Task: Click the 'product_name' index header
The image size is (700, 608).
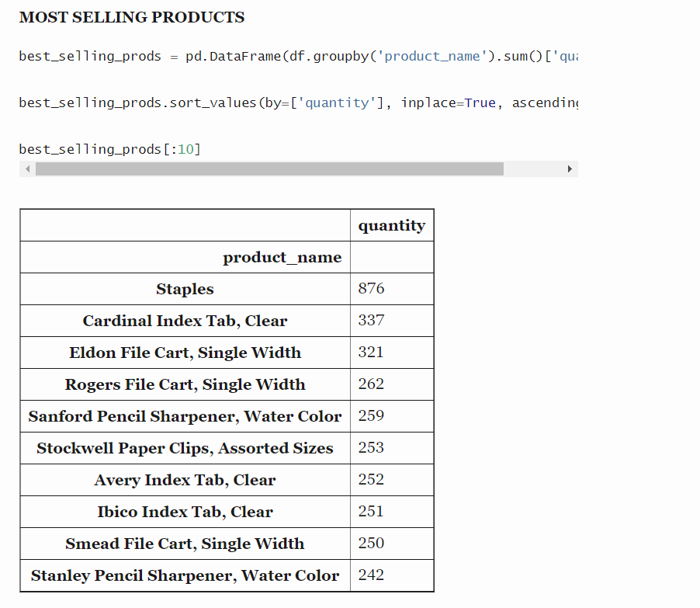Action: point(282,258)
